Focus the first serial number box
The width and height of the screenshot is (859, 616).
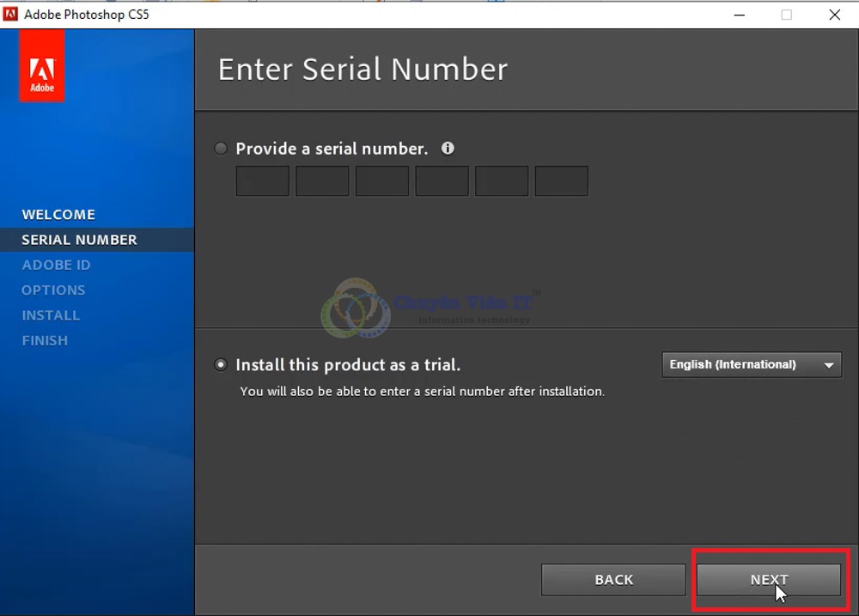262,181
